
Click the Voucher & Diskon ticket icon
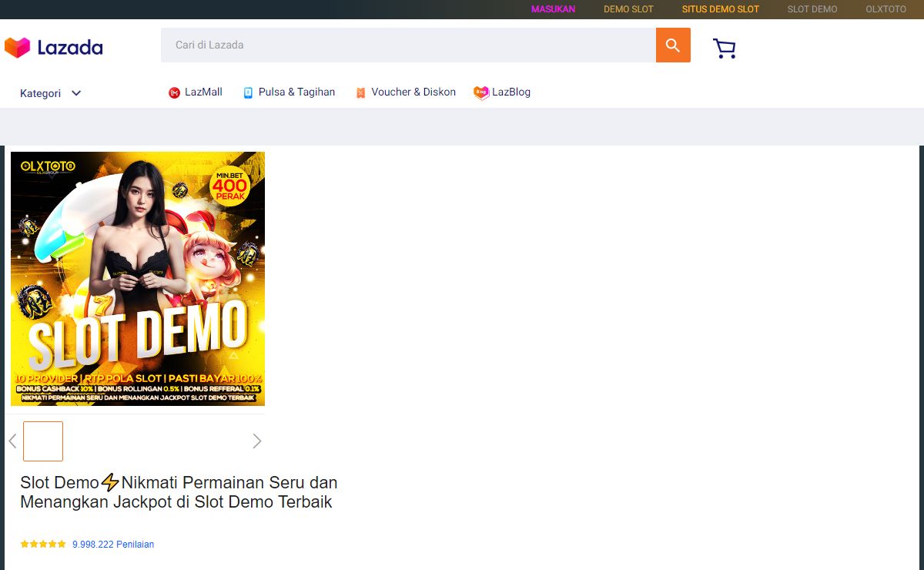coord(360,93)
